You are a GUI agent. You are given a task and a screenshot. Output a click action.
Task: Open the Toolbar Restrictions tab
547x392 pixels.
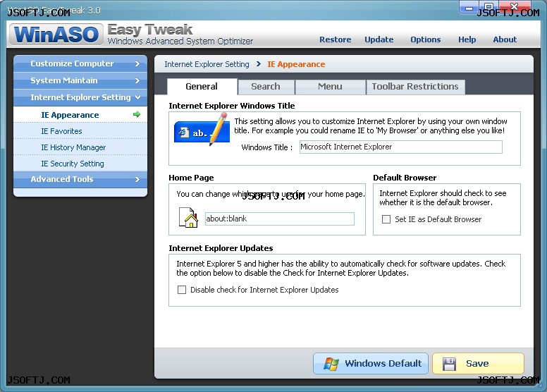coord(415,87)
